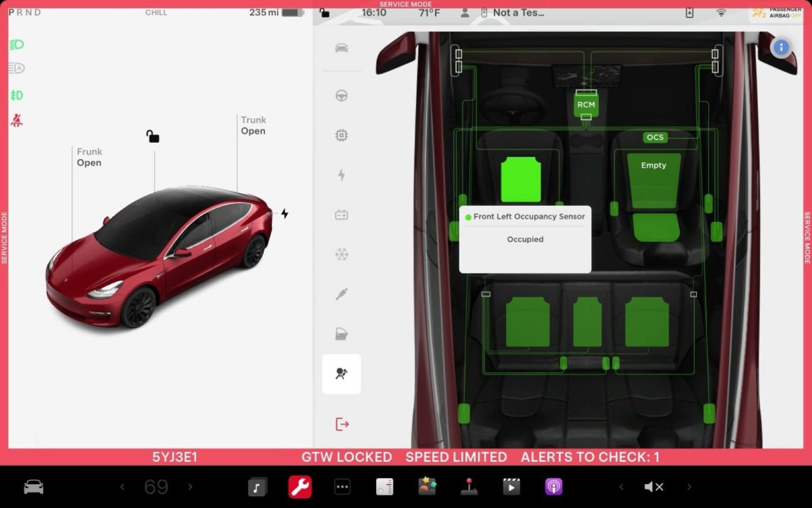Select the Airbag restraints service icon
Screen dimensions: 812x508
[x=342, y=374]
